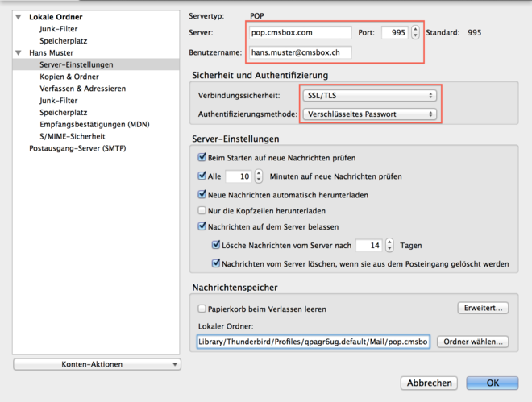Enable 'Nur die Kopfzeilen herunterladen'

(x=202, y=210)
